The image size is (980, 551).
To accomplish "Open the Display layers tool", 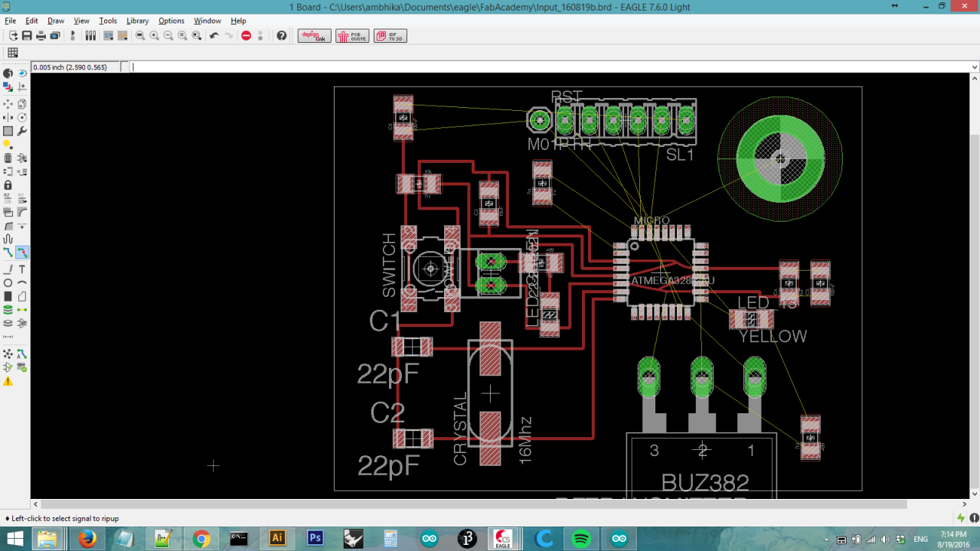I will (x=8, y=86).
